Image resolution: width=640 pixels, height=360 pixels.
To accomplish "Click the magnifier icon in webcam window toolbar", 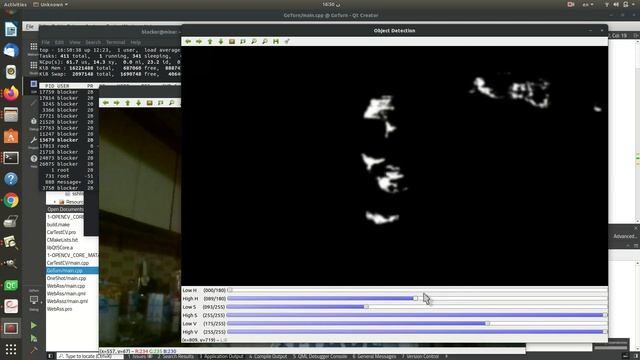I will click(172, 103).
